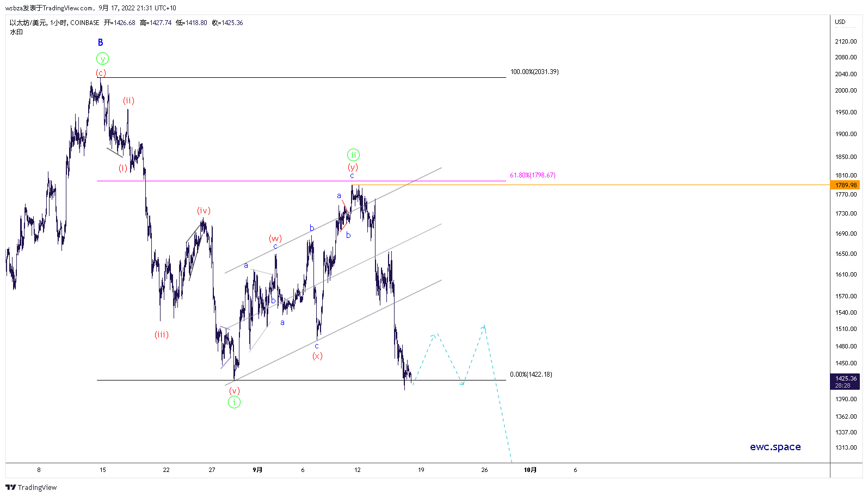The image size is (868, 497).
Task: Select the 以太坊/美元 symbol title
Action: pos(28,23)
